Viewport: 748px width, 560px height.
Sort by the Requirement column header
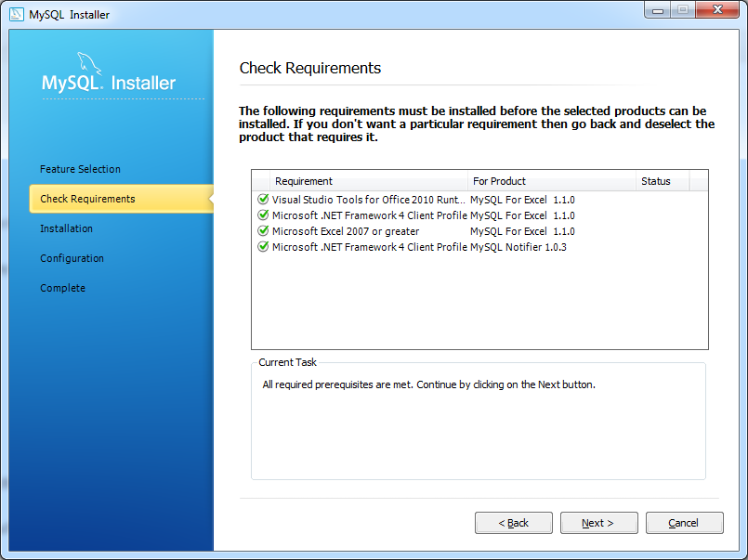(369, 181)
